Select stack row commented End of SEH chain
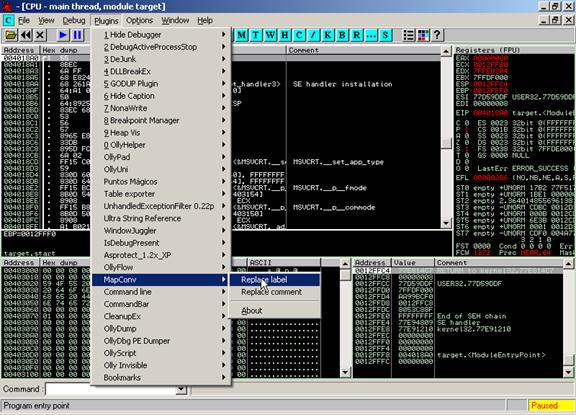This screenshot has width=576, height=415. [x=458, y=316]
